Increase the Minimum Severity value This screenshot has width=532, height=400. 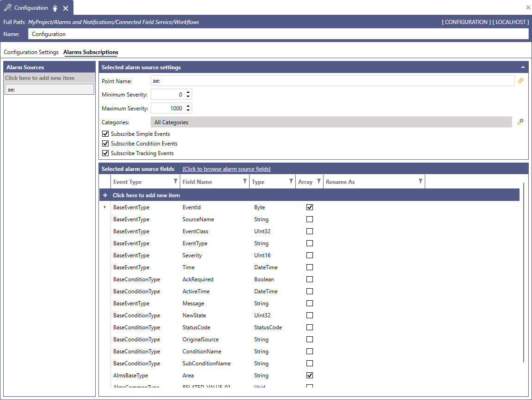pos(188,92)
